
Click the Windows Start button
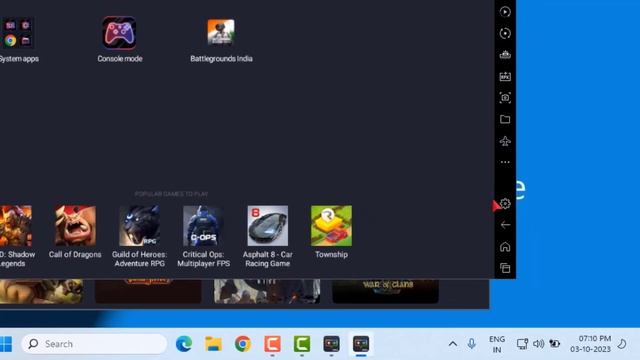tap(6, 344)
